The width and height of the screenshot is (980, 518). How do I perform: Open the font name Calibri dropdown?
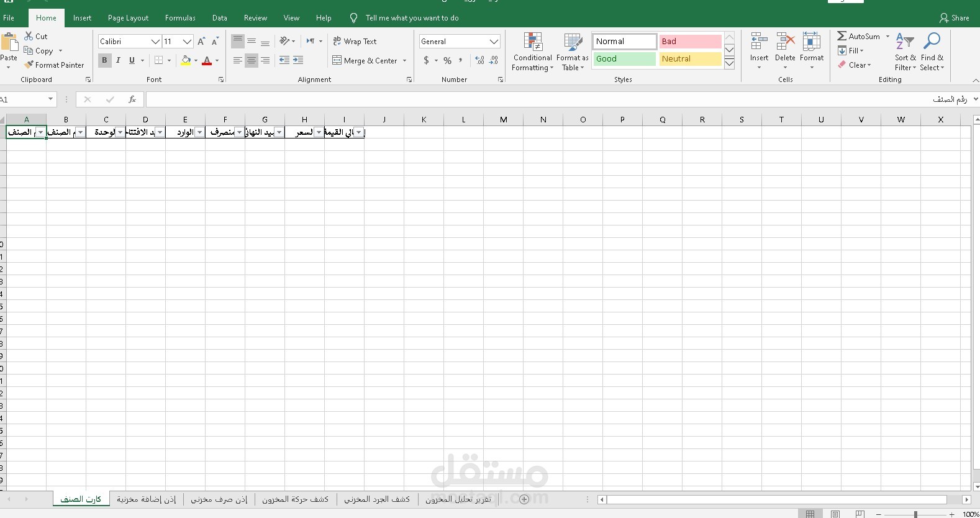(x=155, y=41)
